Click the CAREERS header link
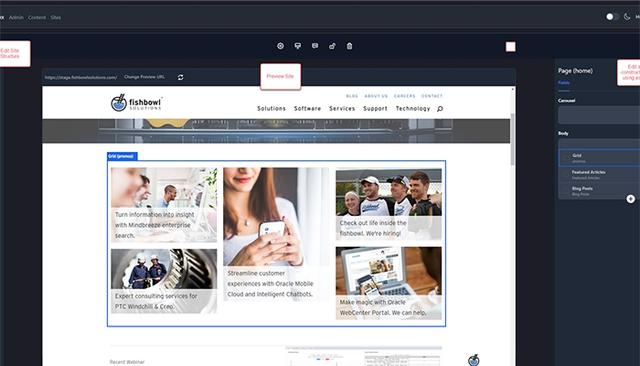The image size is (640, 366). 404,96
